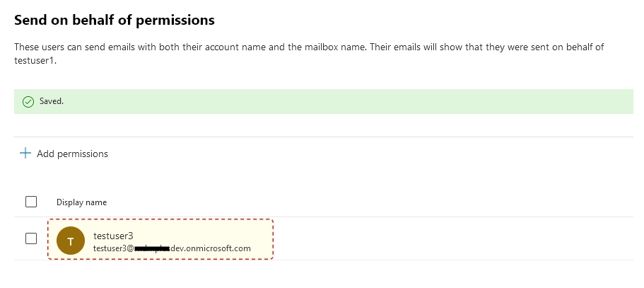Click the testuser3 onmicrosoft.com email address
The image size is (644, 288).
[172, 248]
